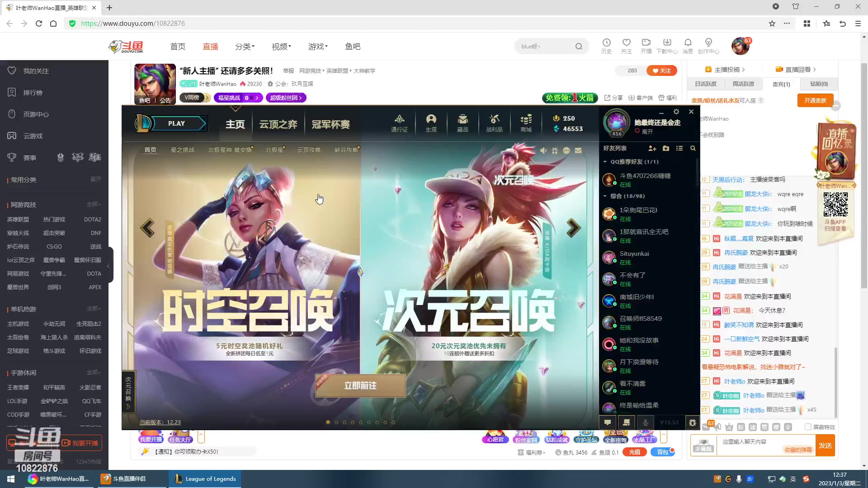Toggle microphone icon at client bottom

pyautogui.click(x=646, y=422)
